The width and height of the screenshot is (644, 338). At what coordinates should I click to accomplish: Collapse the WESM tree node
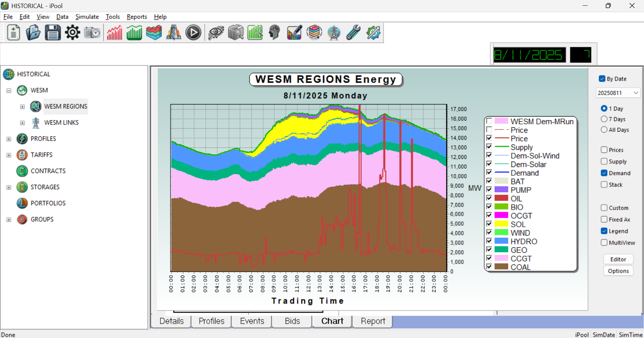point(9,91)
